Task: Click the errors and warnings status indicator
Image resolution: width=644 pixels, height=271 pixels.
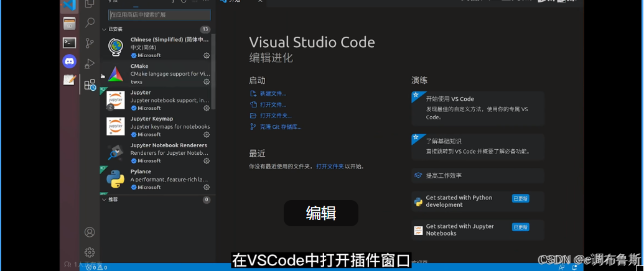Action: [97, 268]
